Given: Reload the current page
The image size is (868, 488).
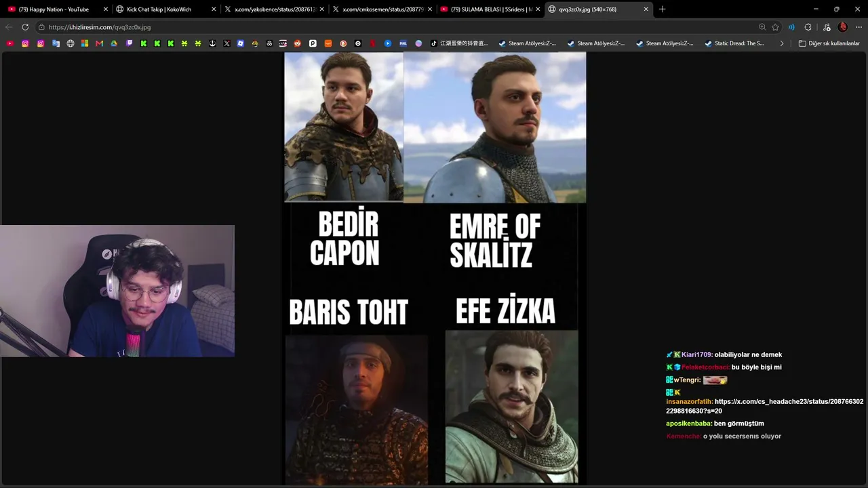Looking at the screenshot, I should point(25,27).
